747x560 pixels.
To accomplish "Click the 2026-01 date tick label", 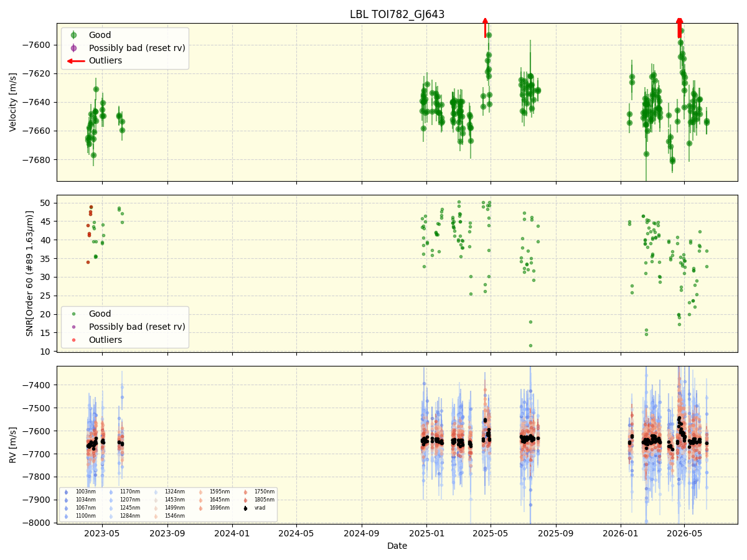I will tap(621, 533).
